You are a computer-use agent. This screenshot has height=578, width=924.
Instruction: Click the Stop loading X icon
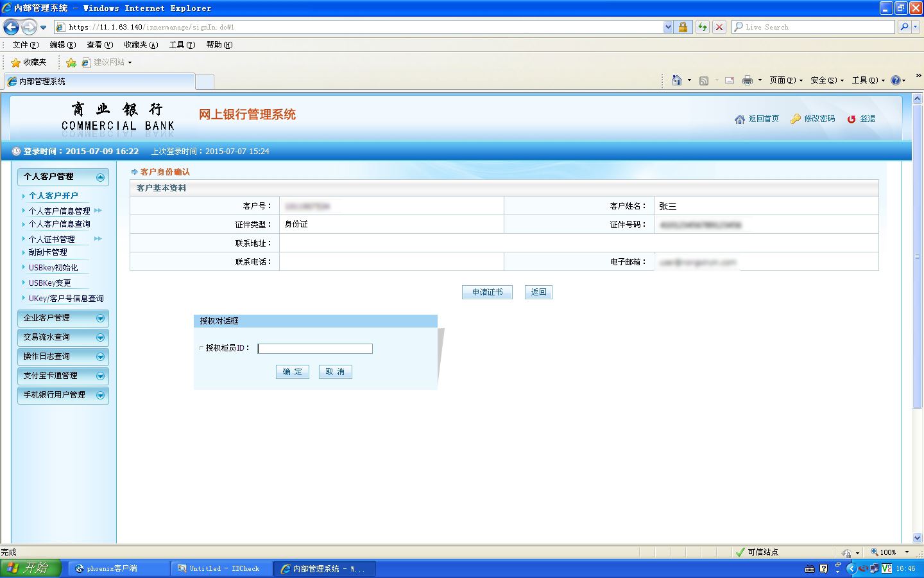pos(719,27)
